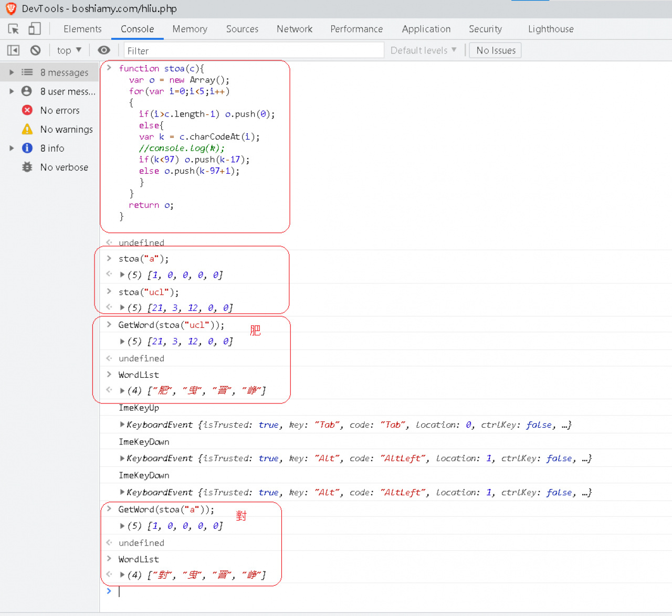The height and width of the screenshot is (616, 672).
Task: Select the user messages icon in sidebar
Action: (x=27, y=91)
